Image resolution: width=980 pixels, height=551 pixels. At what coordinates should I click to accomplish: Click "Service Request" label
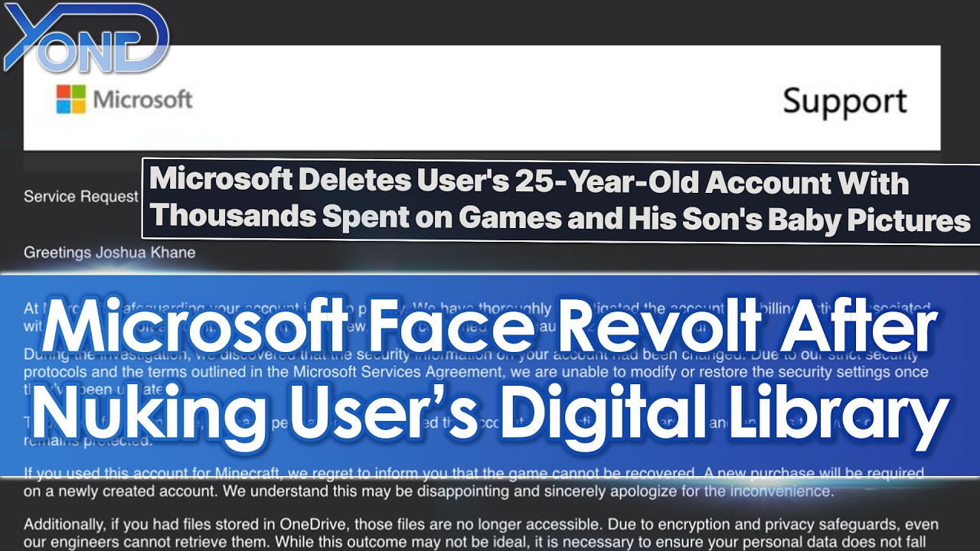point(80,197)
